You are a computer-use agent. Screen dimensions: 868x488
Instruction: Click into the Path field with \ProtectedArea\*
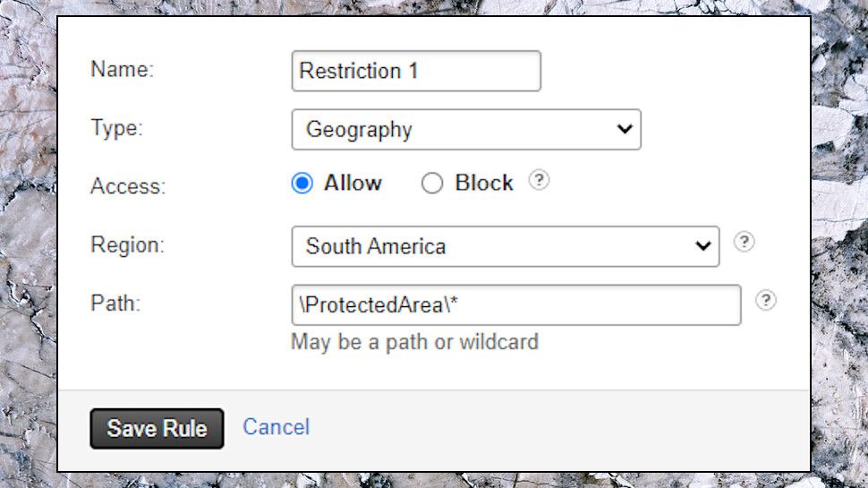point(515,305)
